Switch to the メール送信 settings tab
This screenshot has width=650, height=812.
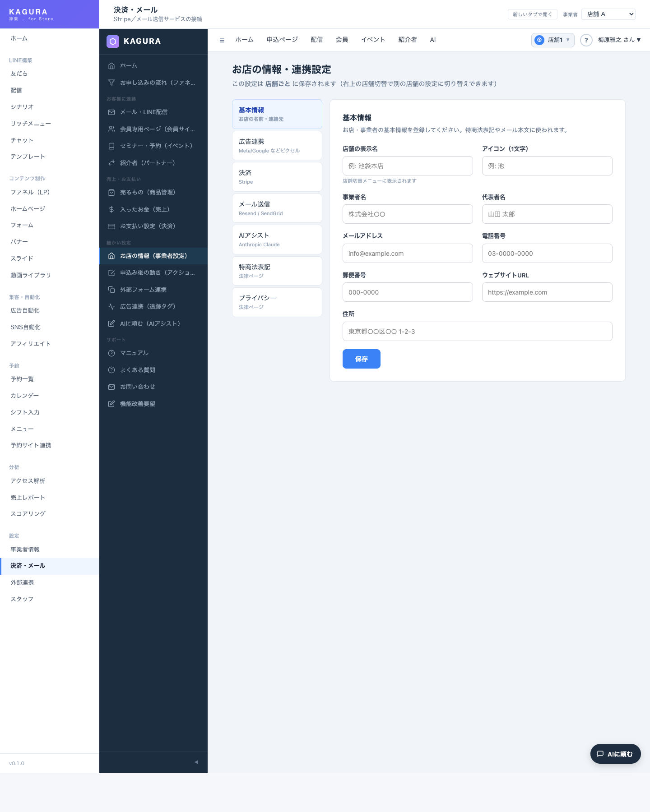coord(277,208)
